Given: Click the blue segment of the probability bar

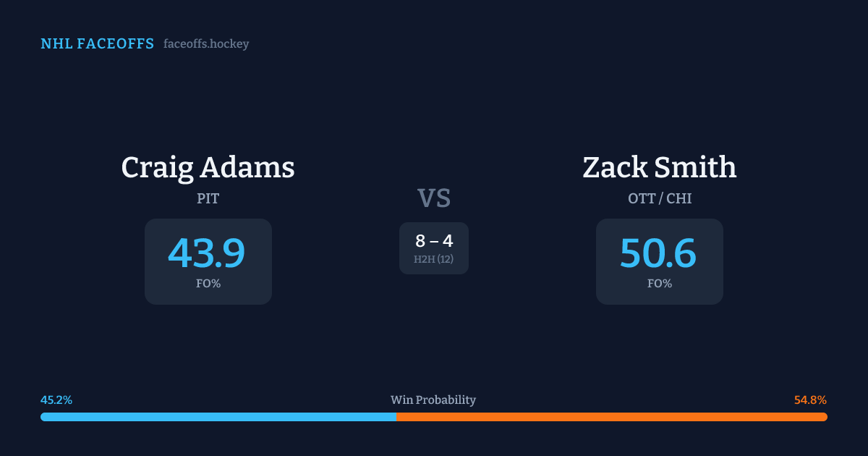Looking at the screenshot, I should click(217, 417).
